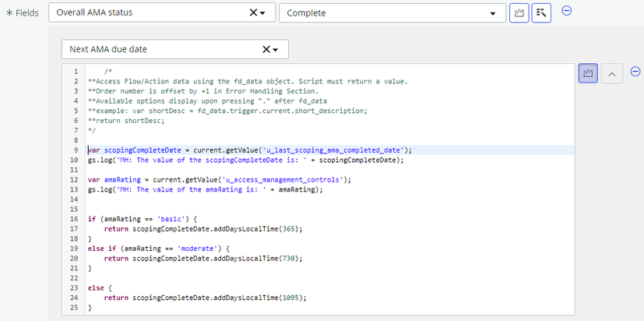Screen dimensions: 644x321
Task: Click the var amaRating declaration line
Action: coord(220,180)
